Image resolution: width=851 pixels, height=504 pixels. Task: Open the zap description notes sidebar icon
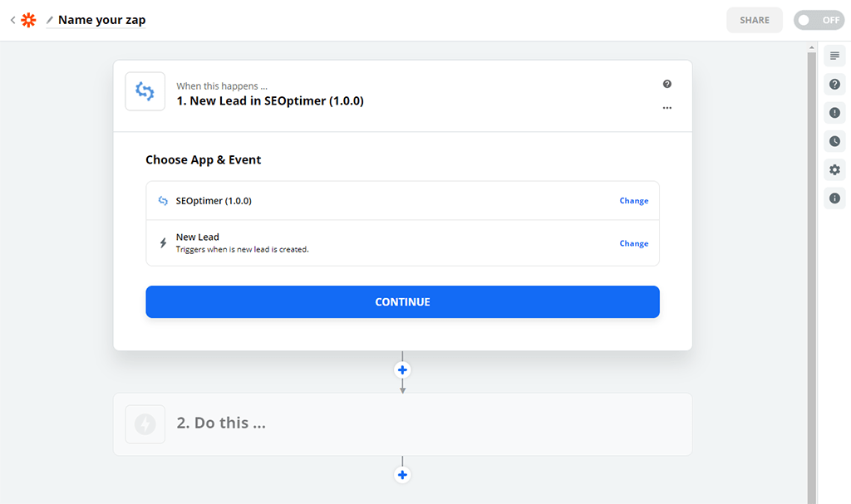tap(834, 56)
